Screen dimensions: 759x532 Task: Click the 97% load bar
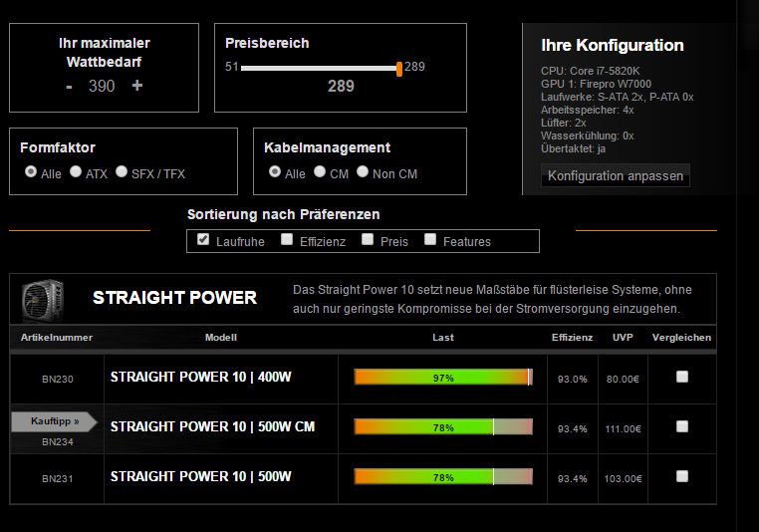point(443,378)
